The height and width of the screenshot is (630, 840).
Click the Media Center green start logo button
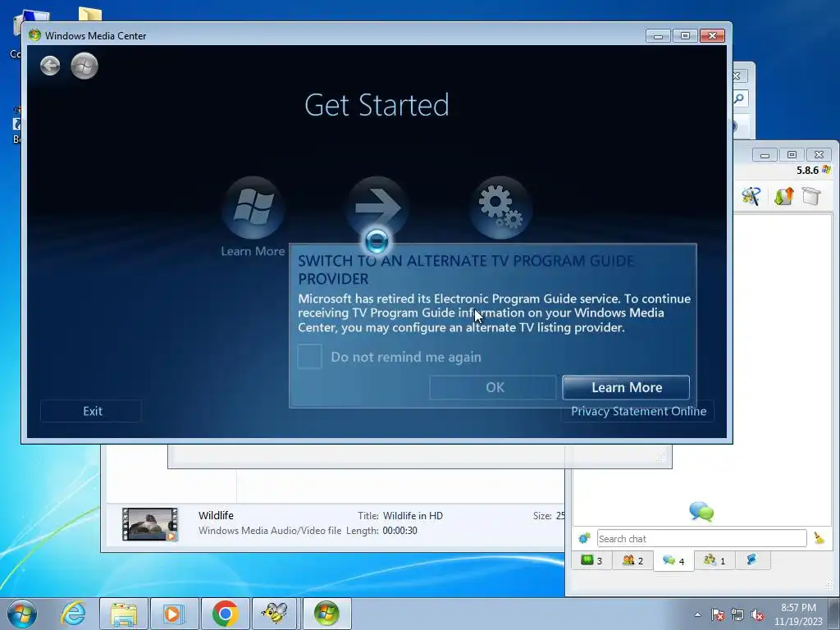(x=84, y=66)
